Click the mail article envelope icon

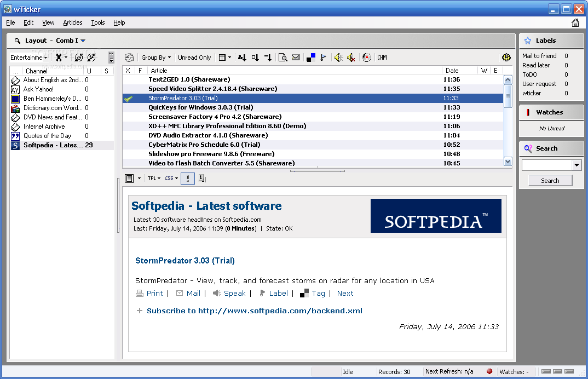(x=296, y=58)
